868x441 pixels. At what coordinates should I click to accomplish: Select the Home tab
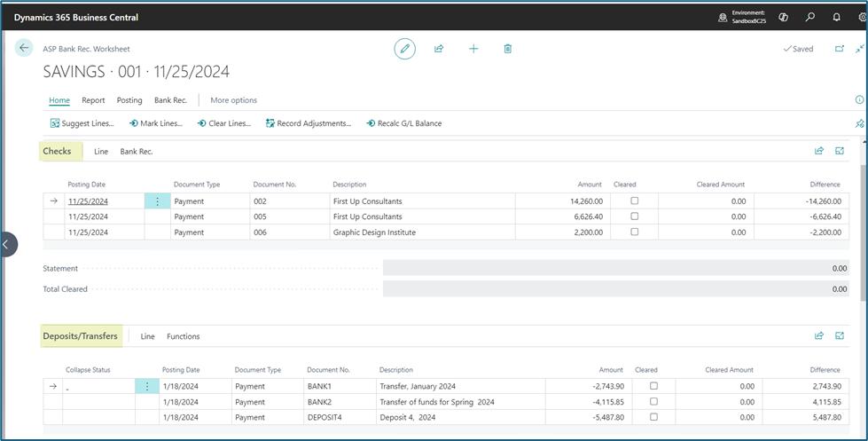click(x=59, y=100)
